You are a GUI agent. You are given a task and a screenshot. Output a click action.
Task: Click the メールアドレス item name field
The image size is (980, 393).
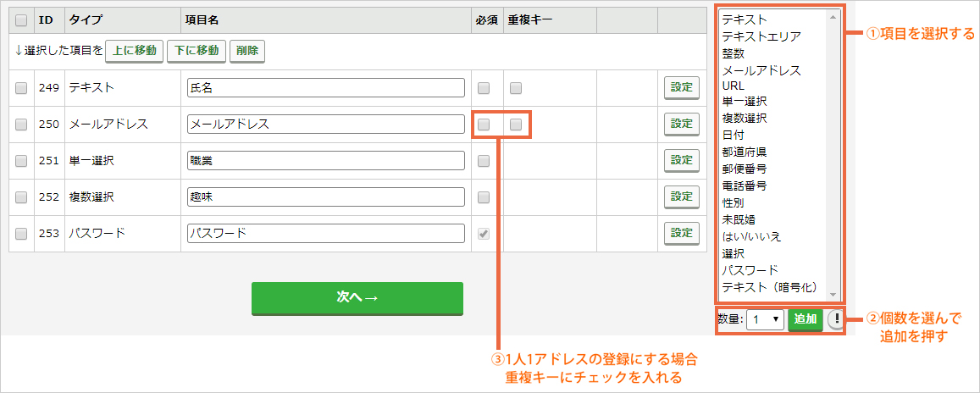325,125
